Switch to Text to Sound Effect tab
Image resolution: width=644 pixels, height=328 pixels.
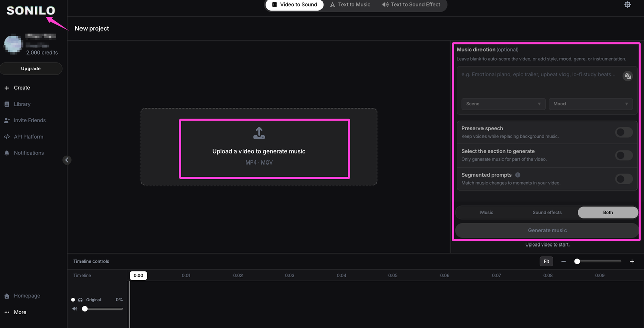[411, 5]
